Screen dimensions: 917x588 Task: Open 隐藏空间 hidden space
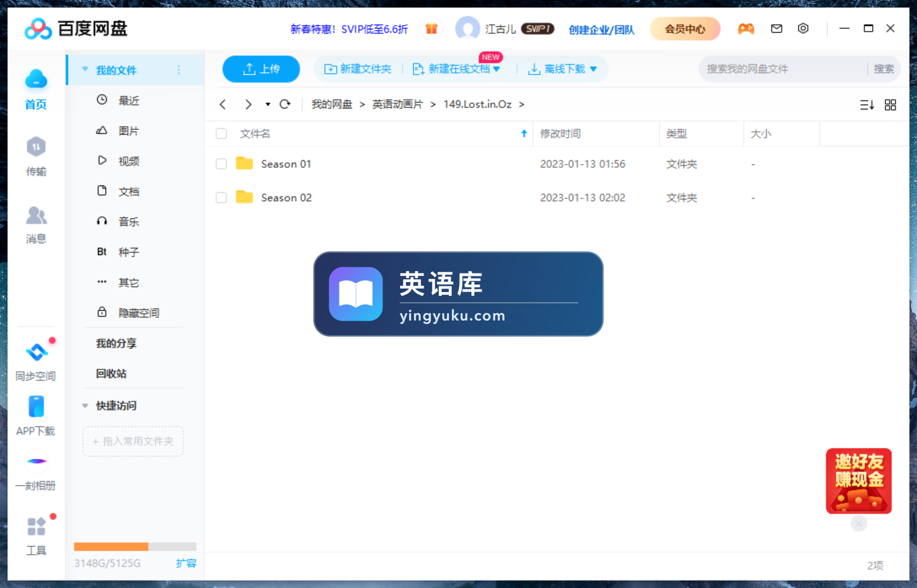tap(139, 313)
